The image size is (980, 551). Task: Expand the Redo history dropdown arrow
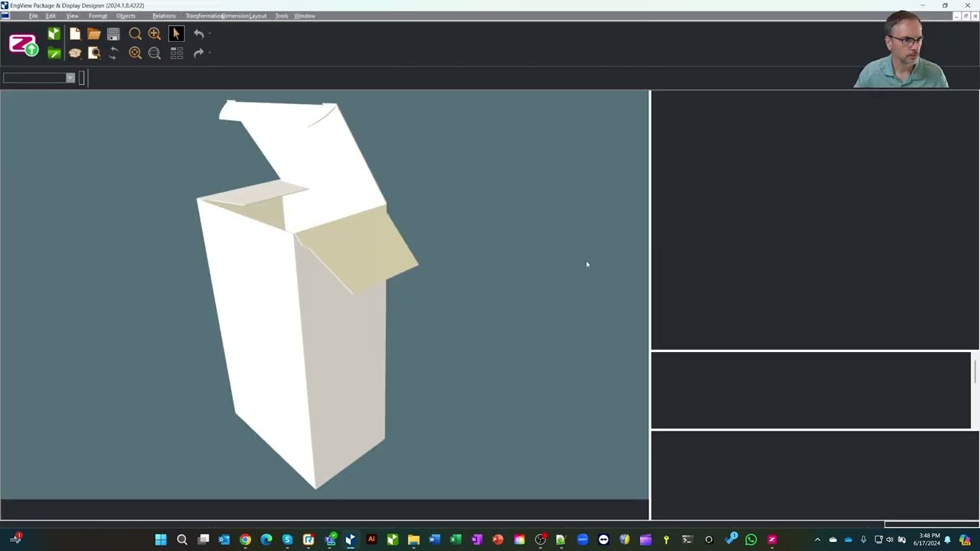coord(210,53)
